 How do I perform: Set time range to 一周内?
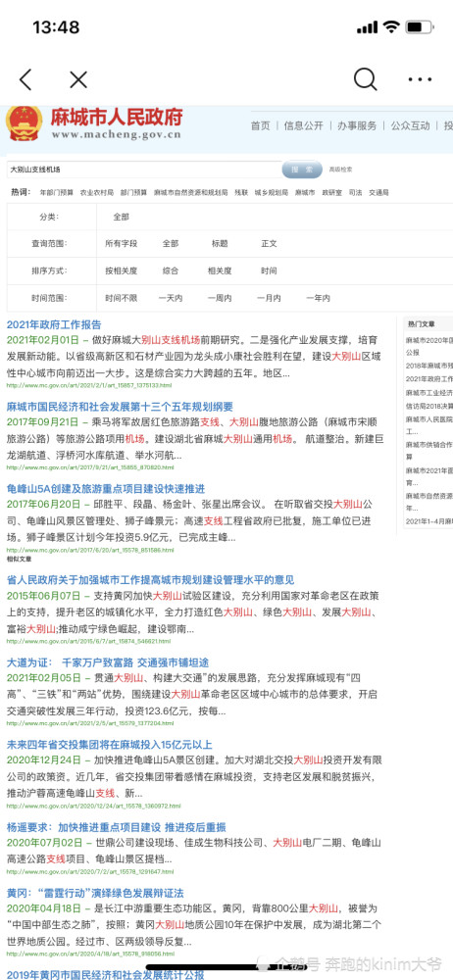[x=220, y=298]
